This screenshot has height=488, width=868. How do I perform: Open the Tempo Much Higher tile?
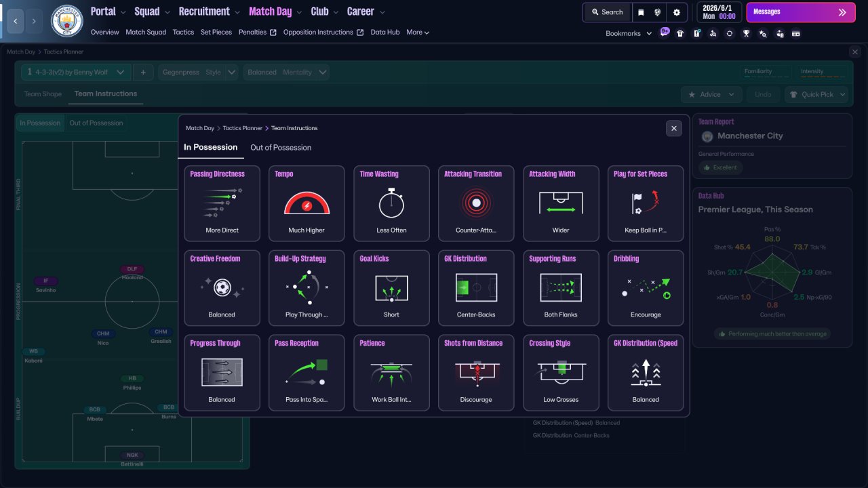point(307,203)
